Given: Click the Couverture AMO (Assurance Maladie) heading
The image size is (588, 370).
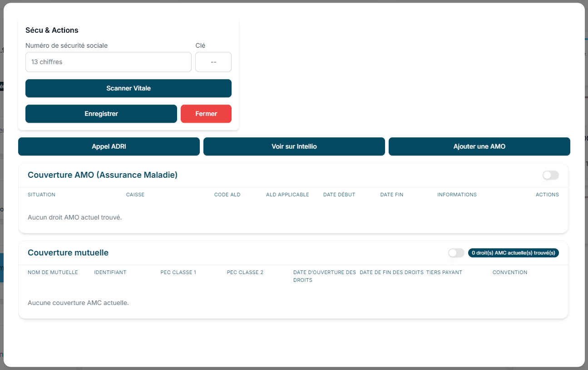Looking at the screenshot, I should pyautogui.click(x=103, y=175).
